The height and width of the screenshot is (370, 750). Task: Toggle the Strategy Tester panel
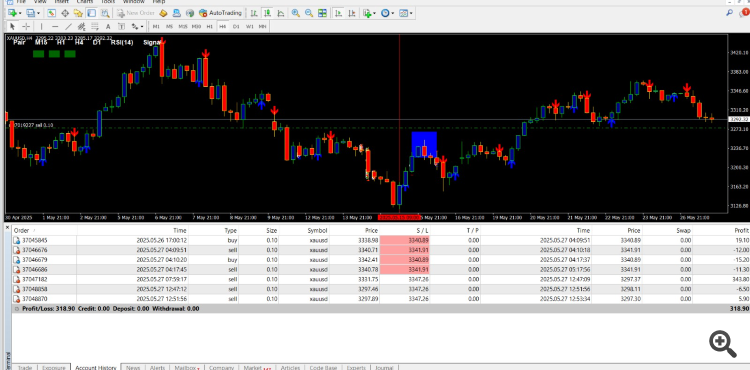tap(105, 13)
